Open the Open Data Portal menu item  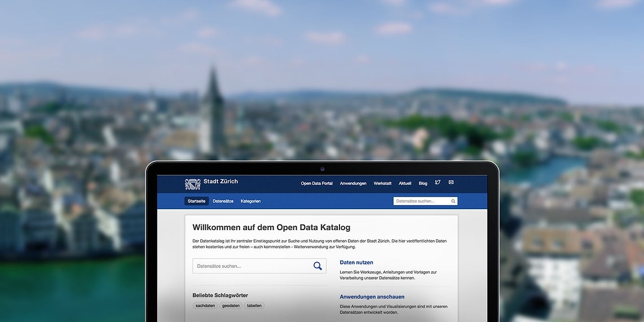click(316, 183)
